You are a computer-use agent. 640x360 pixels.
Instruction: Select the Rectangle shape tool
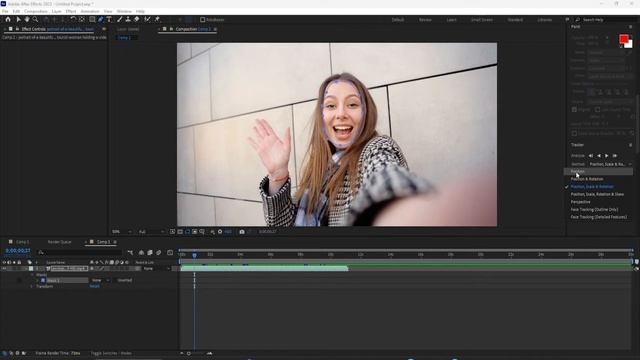[x=92, y=19]
